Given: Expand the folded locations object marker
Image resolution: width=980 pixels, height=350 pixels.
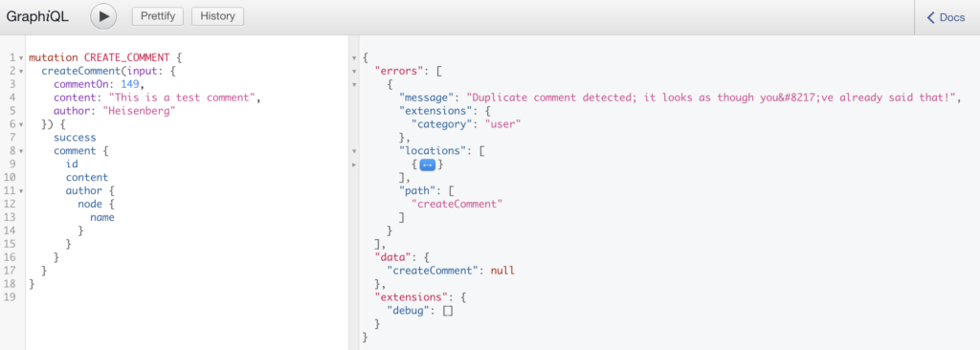Looking at the screenshot, I should [427, 164].
